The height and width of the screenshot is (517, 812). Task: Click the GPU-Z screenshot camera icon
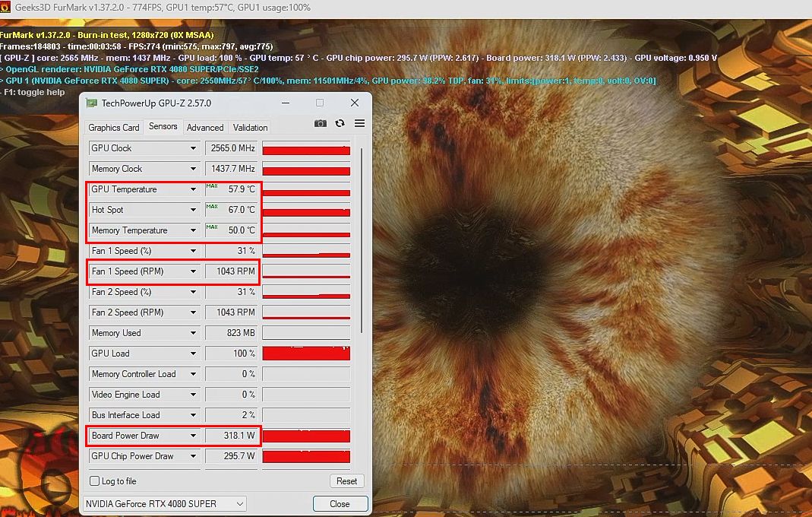tap(321, 123)
